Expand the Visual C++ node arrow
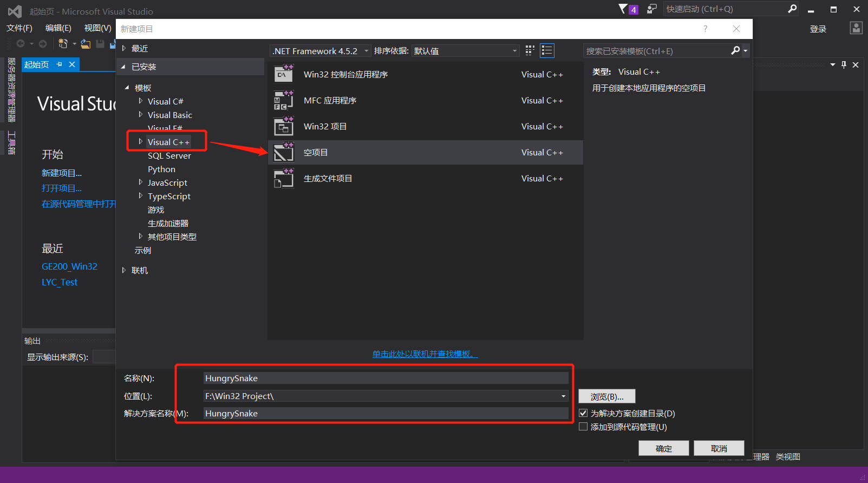Screen dimensions: 868x483 (141, 142)
